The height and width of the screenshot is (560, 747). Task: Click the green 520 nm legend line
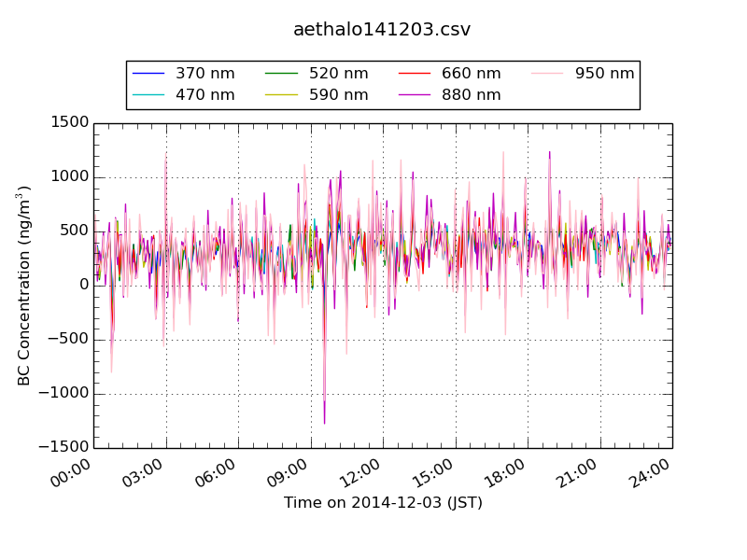[281, 74]
